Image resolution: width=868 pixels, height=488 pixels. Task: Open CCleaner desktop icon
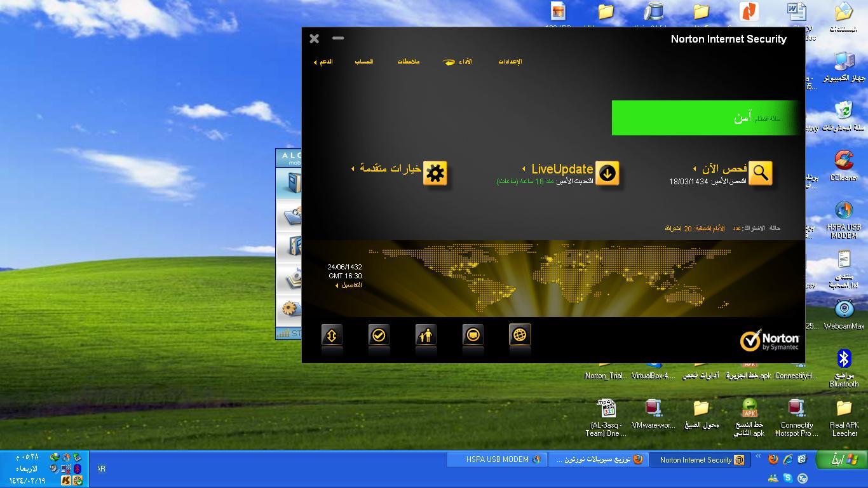(844, 166)
